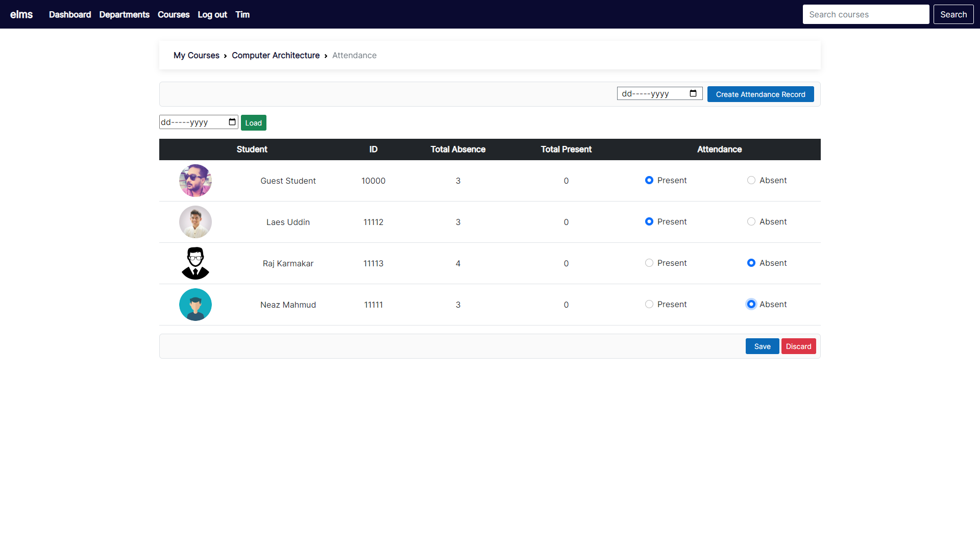
Task: Click Laes Uddin's profile photo
Action: 195,222
